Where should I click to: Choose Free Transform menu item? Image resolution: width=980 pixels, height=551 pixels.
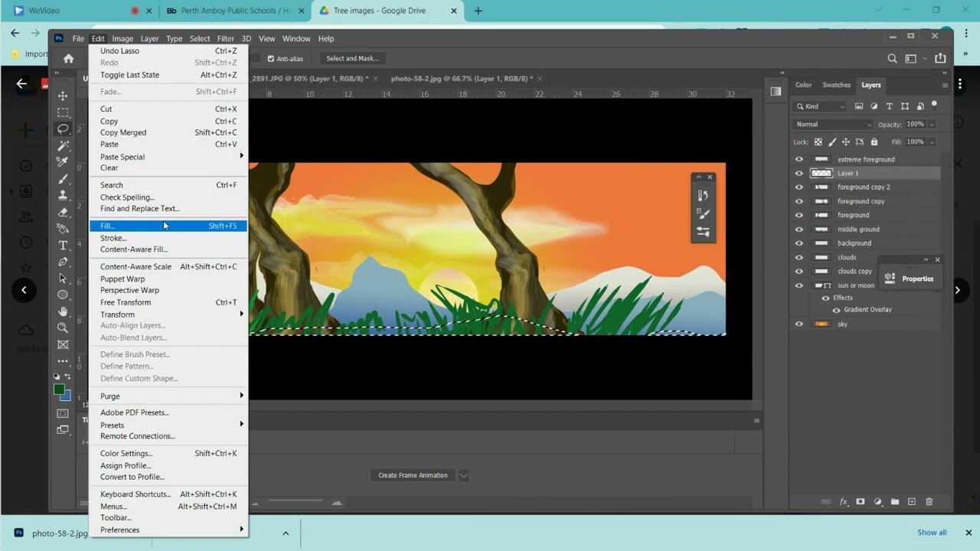tap(168, 302)
